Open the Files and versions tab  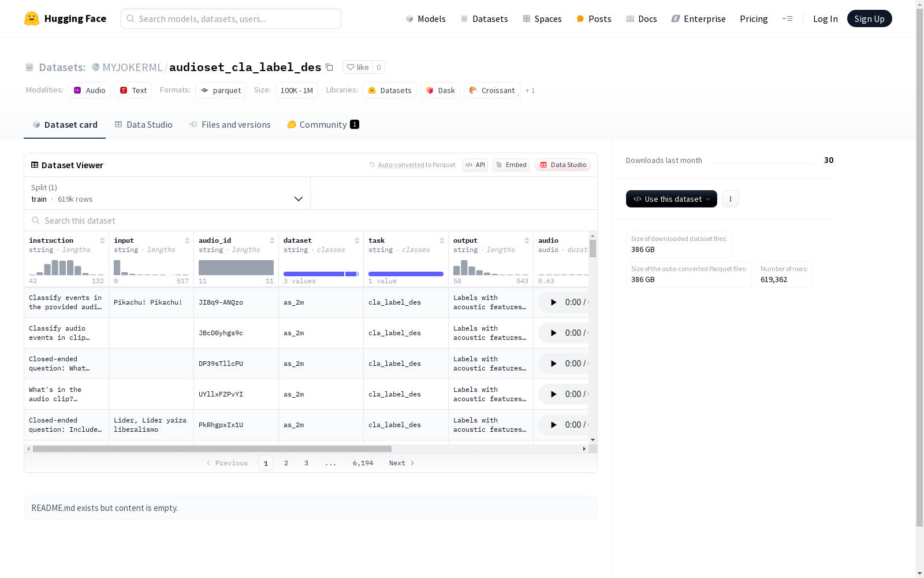230,125
